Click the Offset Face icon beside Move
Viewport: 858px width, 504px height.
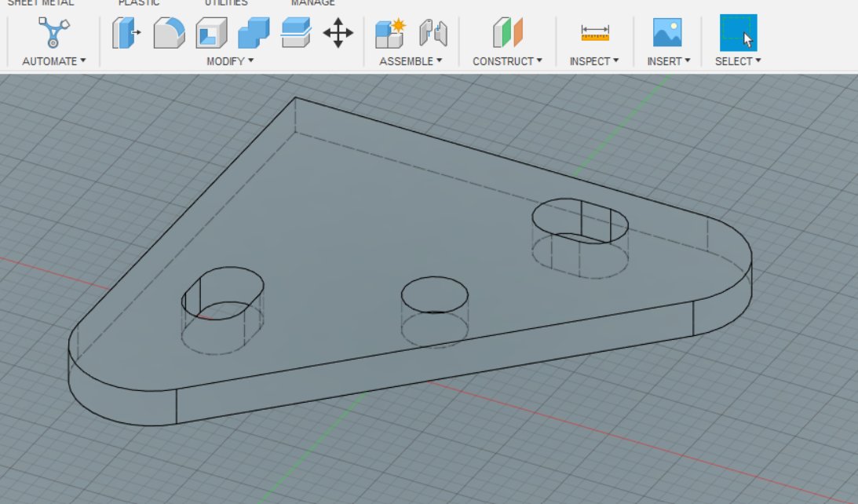coord(296,33)
